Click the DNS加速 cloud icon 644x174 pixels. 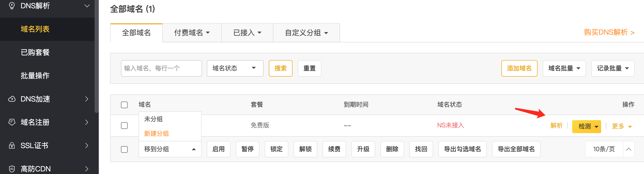click(12, 99)
